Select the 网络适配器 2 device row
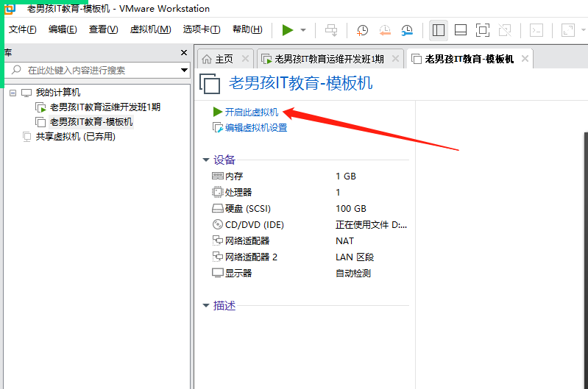 310,257
